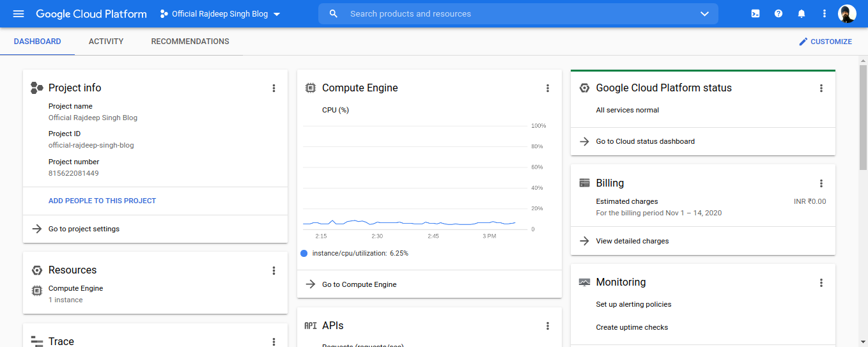Screen dimensions: 868x347
Task: Open Monitoring card more options
Action: pos(821,282)
